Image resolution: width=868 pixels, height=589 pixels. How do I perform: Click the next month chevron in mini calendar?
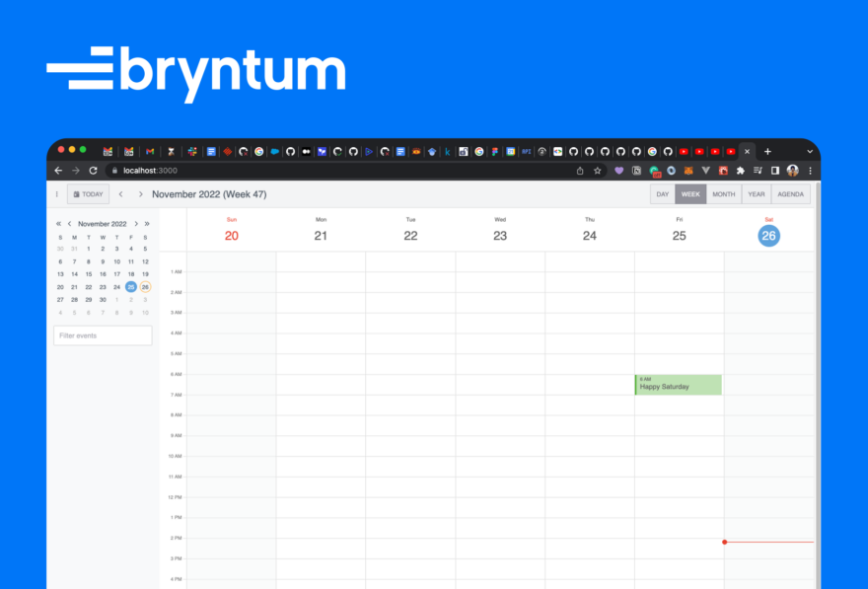[x=136, y=224]
